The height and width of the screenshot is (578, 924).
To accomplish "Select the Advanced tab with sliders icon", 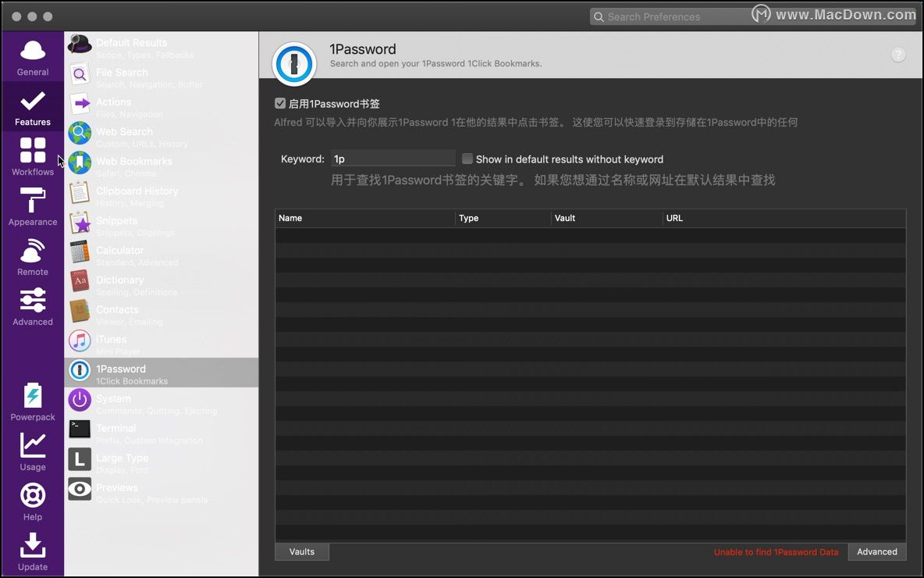I will click(33, 307).
